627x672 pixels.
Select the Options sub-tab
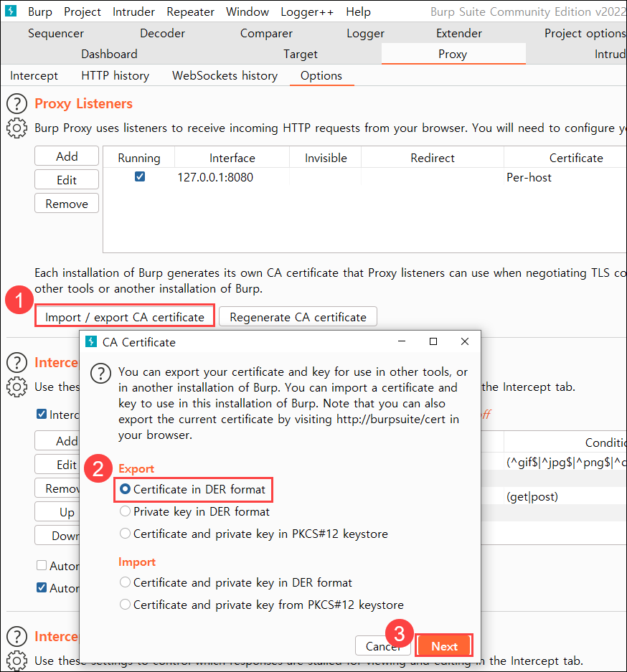click(321, 75)
